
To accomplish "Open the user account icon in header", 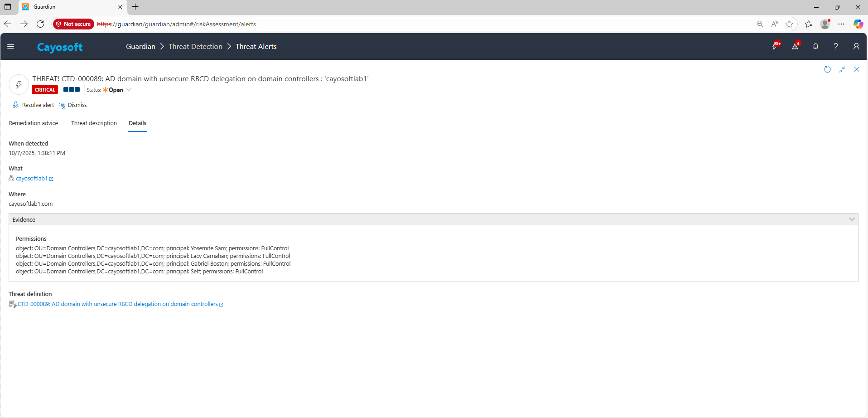I will 856,46.
